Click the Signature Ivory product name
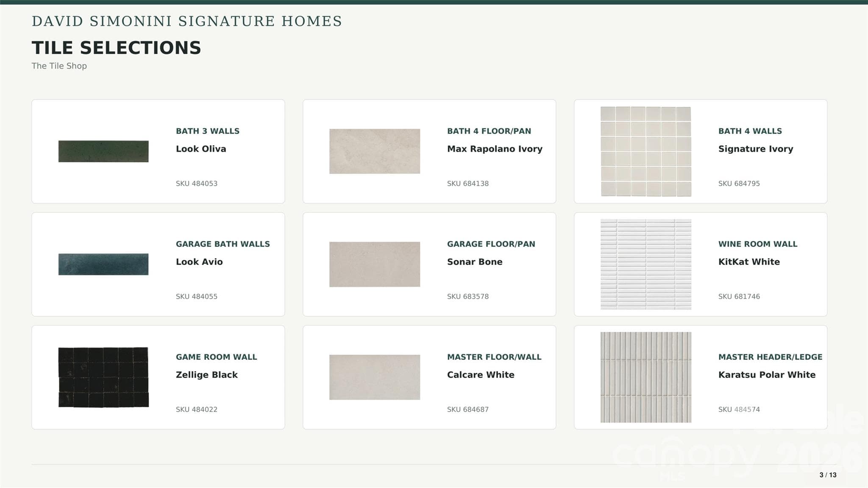Viewport: 868px width, 488px height. pos(756,149)
